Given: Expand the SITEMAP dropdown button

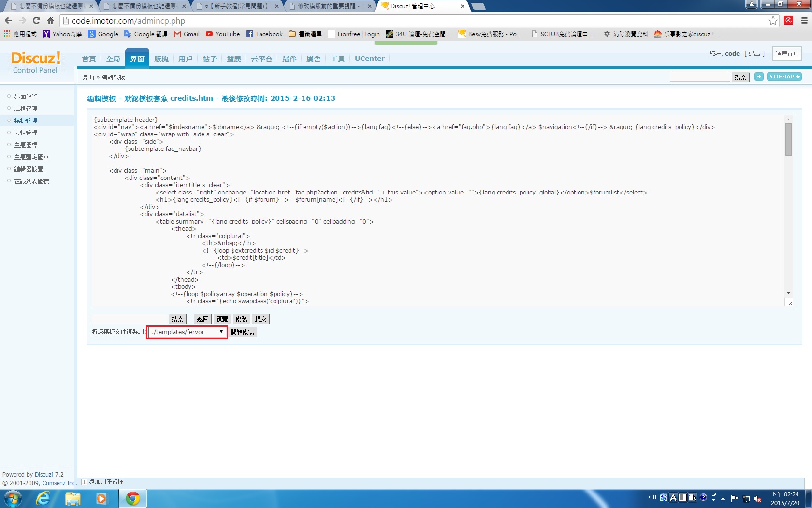Looking at the screenshot, I should [784, 76].
